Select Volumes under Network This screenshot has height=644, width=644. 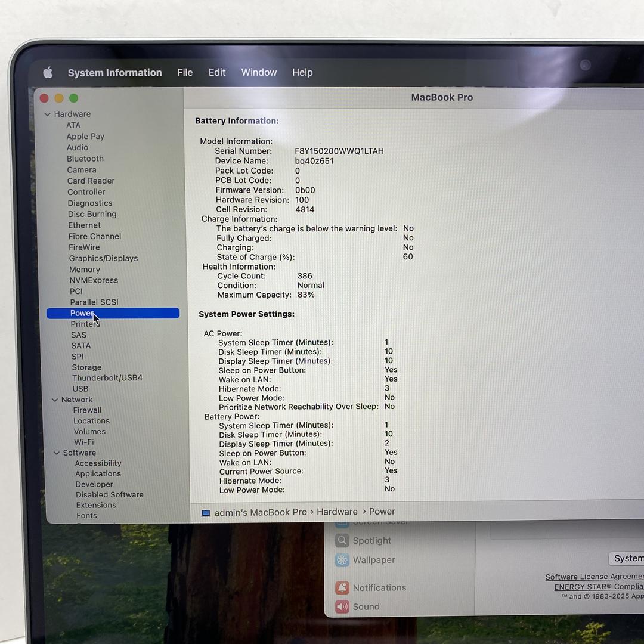90,431
